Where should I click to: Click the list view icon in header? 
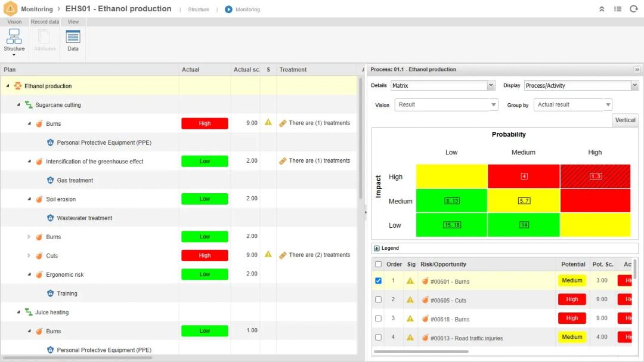[618, 9]
